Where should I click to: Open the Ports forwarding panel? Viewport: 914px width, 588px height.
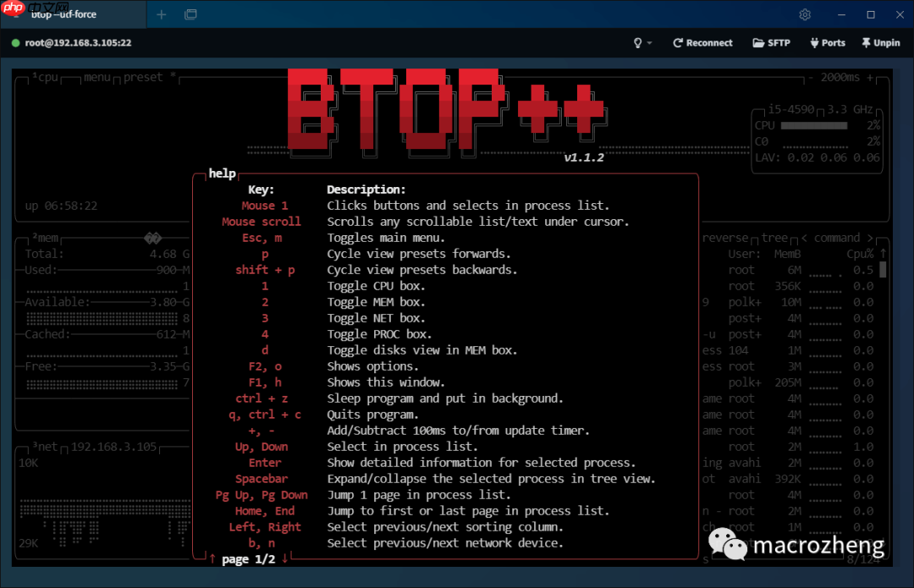pos(827,42)
